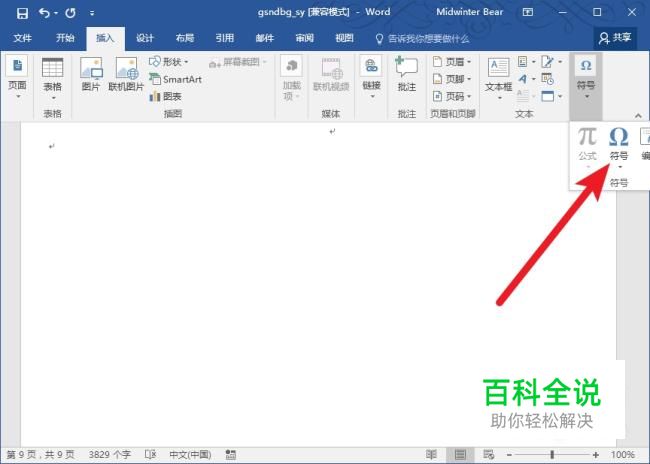This screenshot has width=650, height=464.
Task: Open the Quick Parts document gallery
Action: pos(526,62)
